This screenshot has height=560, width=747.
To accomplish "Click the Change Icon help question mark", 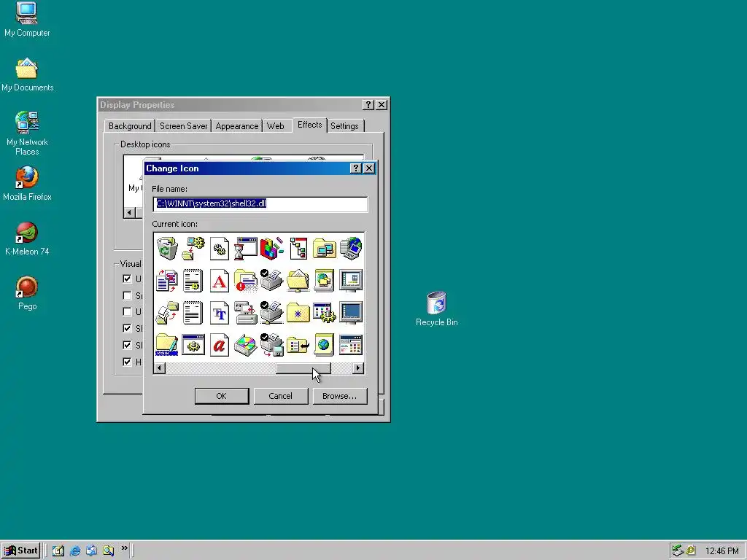I will click(356, 168).
